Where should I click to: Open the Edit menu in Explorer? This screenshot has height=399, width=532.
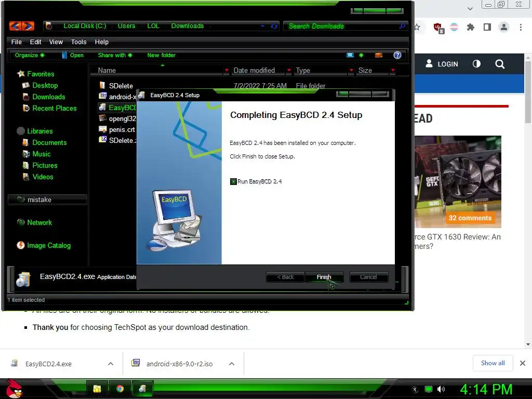tap(35, 42)
